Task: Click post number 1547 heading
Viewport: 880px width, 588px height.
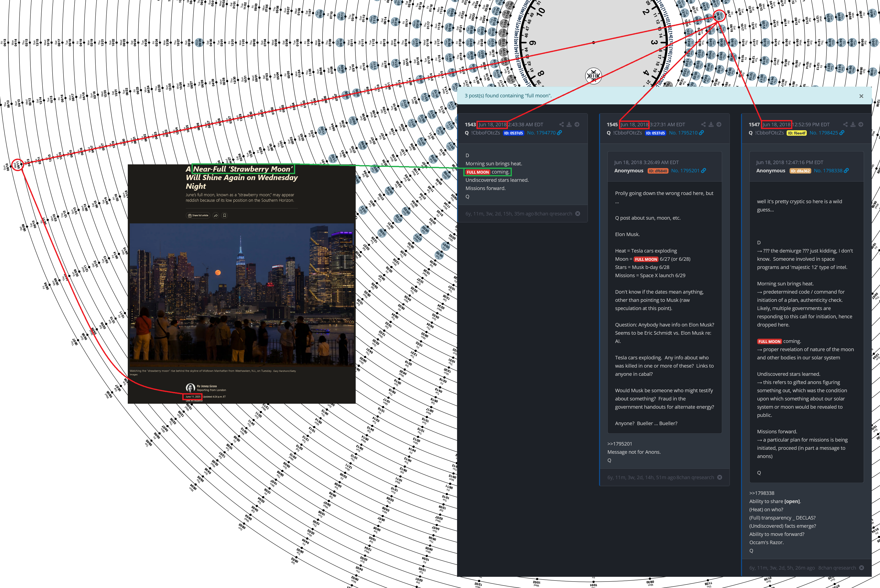Action: (754, 125)
